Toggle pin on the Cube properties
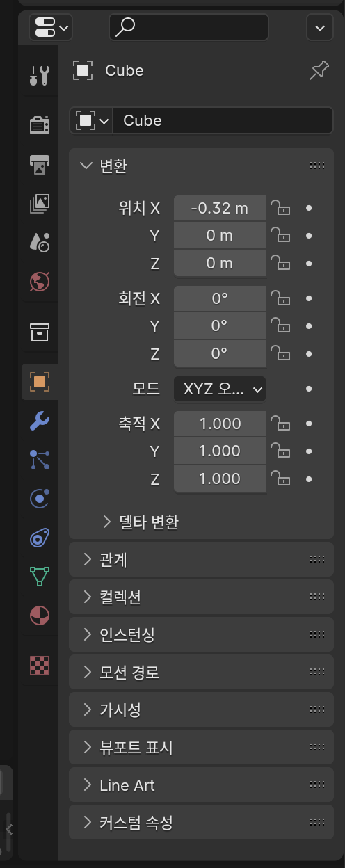345x868 pixels. tap(319, 70)
